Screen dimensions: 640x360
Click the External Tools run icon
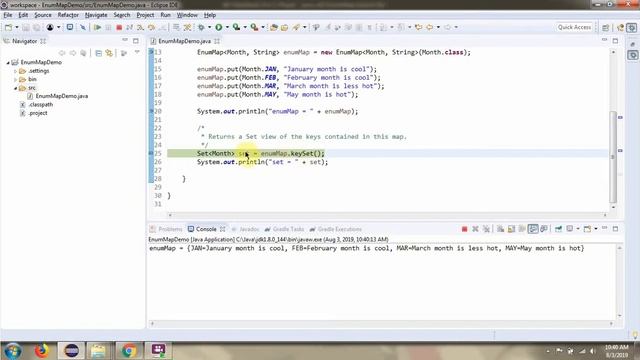point(254,27)
